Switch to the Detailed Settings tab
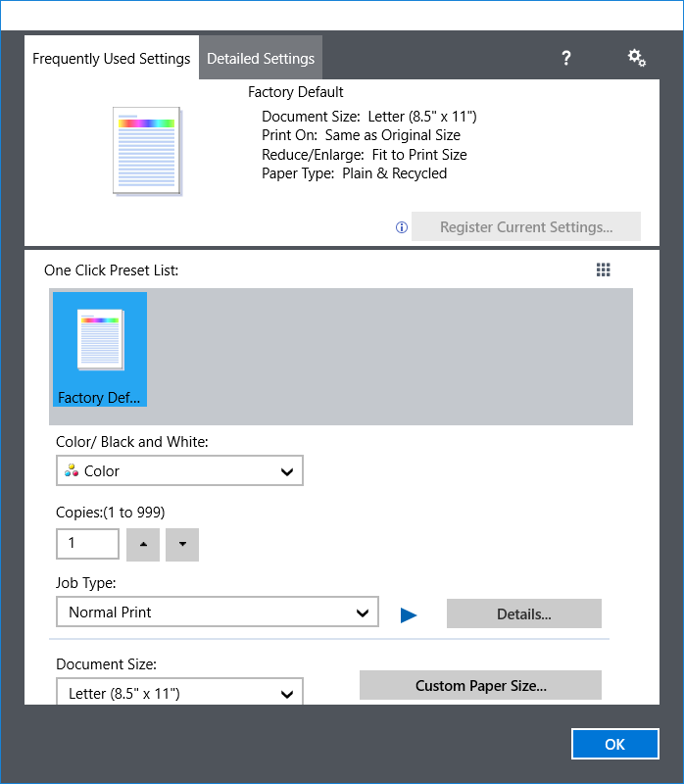This screenshot has height=784, width=684. pyautogui.click(x=261, y=59)
